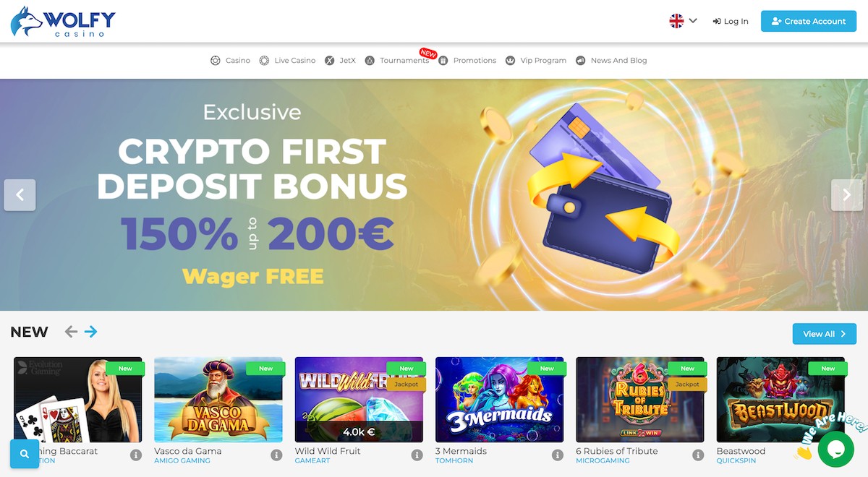
Task: Open the Beastwood game thumbnail
Action: pyautogui.click(x=780, y=400)
